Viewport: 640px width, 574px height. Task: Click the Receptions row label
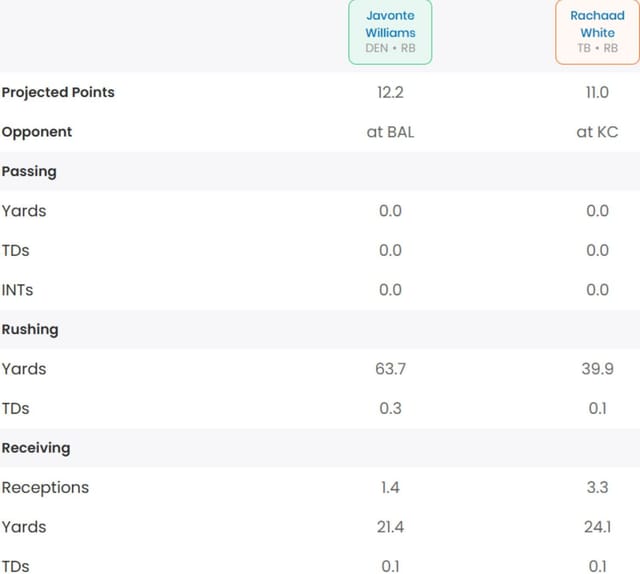click(x=45, y=487)
